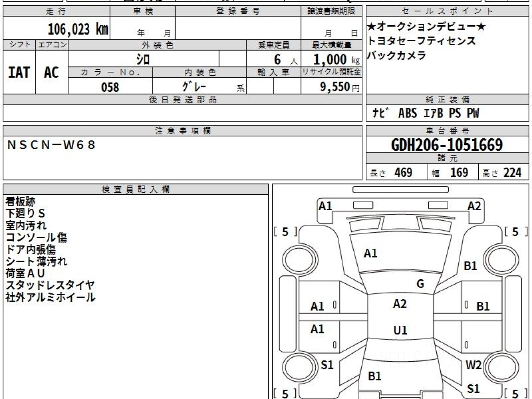Select the 輸入車 header
532x399 pixels.
(274, 72)
